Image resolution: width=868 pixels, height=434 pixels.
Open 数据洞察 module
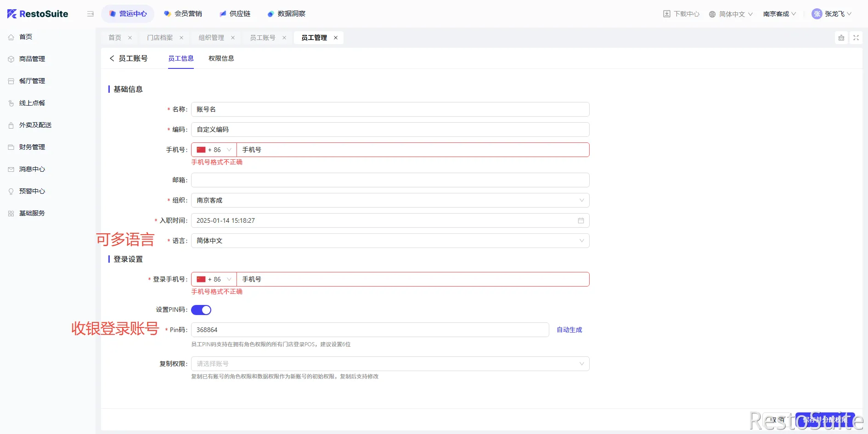287,14
